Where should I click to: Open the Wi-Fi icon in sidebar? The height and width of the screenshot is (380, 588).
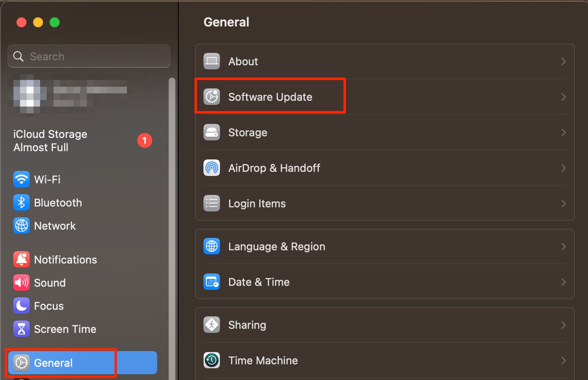click(x=22, y=179)
